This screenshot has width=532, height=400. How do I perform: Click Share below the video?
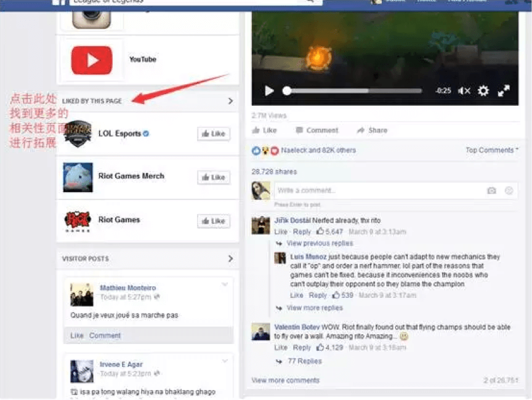(x=372, y=130)
